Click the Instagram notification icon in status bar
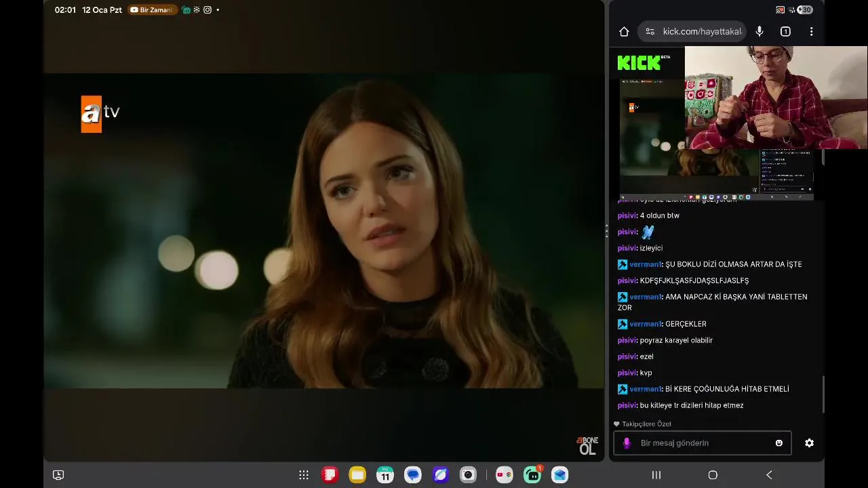 click(x=208, y=10)
